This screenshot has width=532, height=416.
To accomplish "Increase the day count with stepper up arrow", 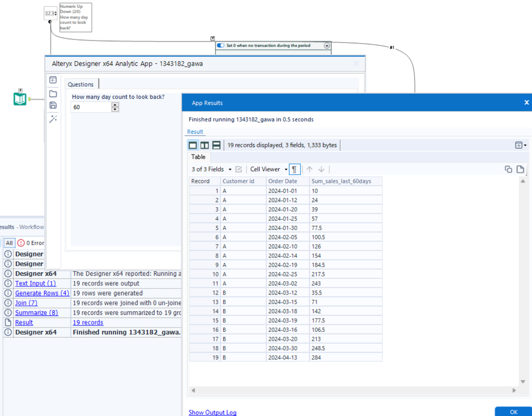I will [116, 105].
